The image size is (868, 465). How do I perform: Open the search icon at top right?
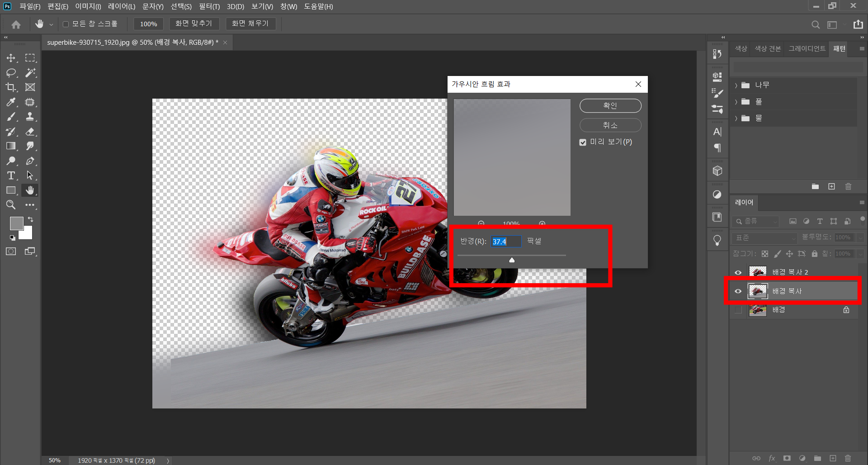[x=816, y=25]
